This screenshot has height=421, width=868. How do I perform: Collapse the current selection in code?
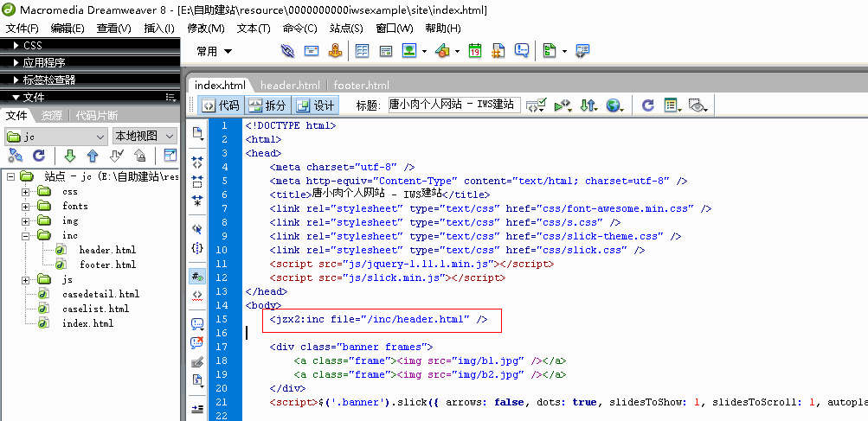click(x=197, y=181)
